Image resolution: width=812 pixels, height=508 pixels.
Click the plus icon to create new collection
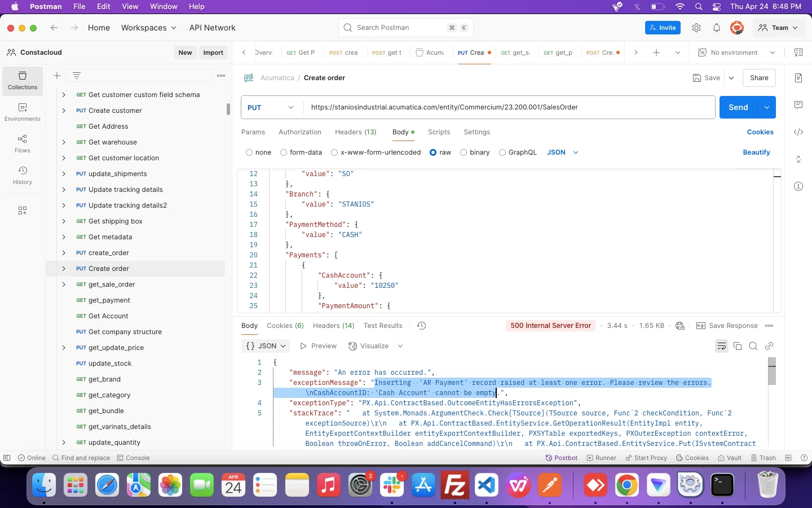[x=57, y=76]
